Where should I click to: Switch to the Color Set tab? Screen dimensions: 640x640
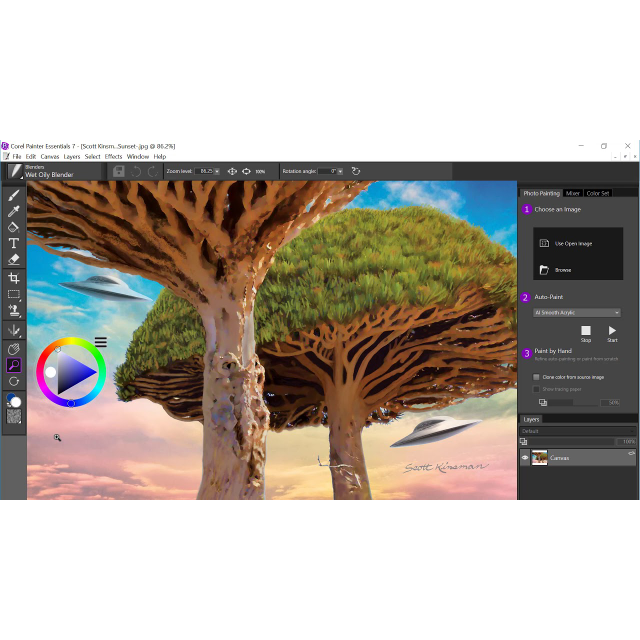(x=598, y=193)
